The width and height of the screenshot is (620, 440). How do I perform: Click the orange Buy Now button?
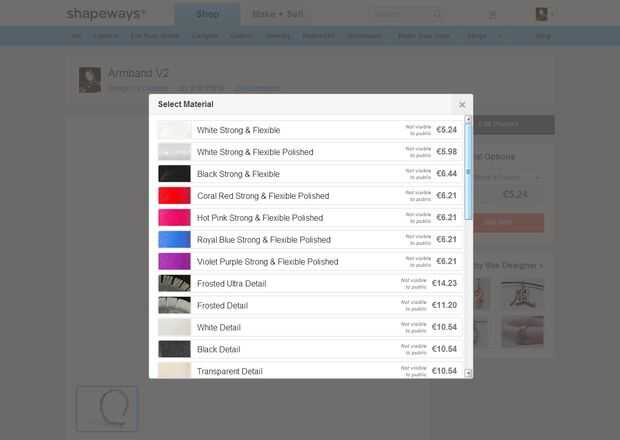pos(508,223)
